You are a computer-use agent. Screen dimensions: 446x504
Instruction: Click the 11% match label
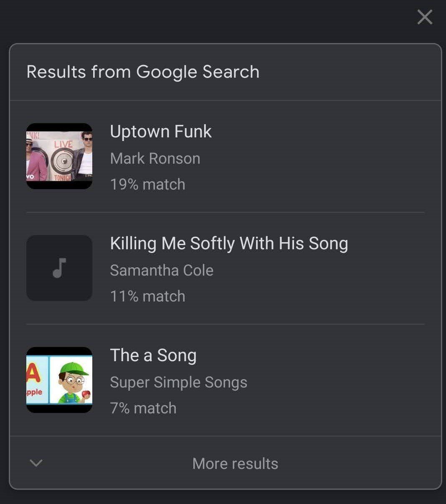pos(147,296)
